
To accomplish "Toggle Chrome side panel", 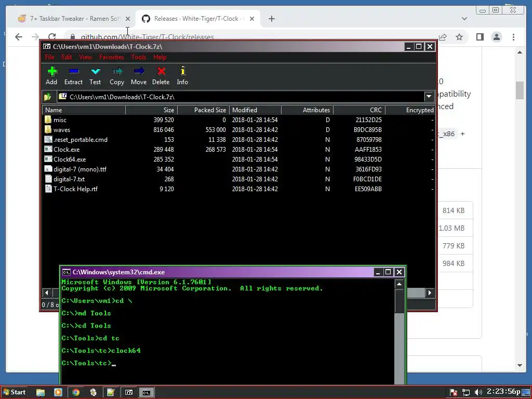I will (480, 37).
